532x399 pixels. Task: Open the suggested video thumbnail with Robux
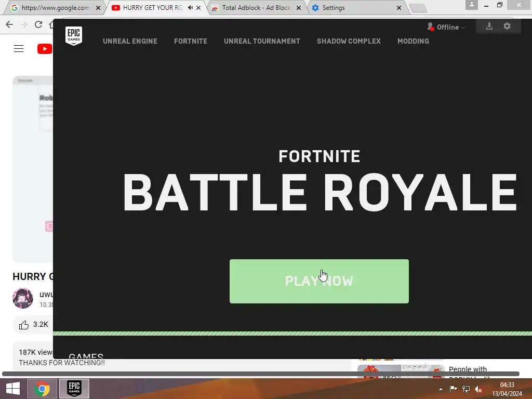point(401,371)
